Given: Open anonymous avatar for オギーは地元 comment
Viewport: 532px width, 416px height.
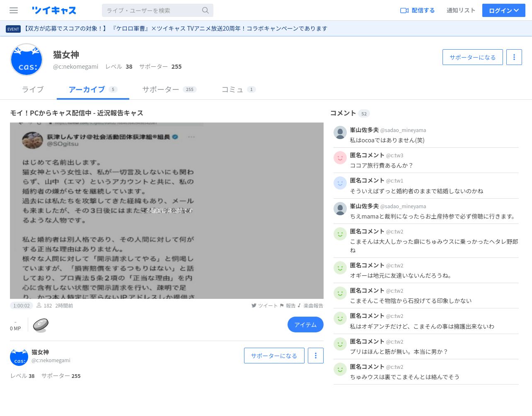Looking at the screenshot, I should (x=340, y=268).
